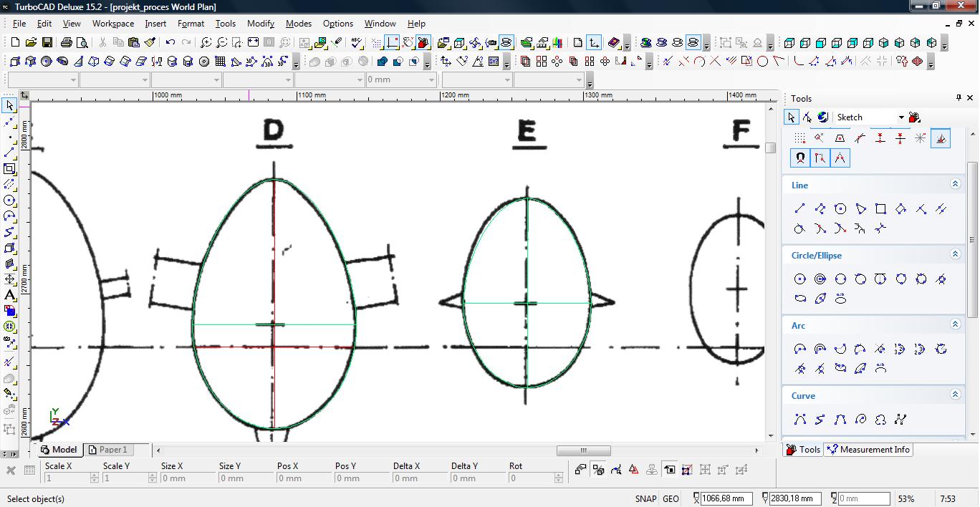Open the Modify menu
Image resolution: width=980 pixels, height=507 pixels.
tap(261, 24)
